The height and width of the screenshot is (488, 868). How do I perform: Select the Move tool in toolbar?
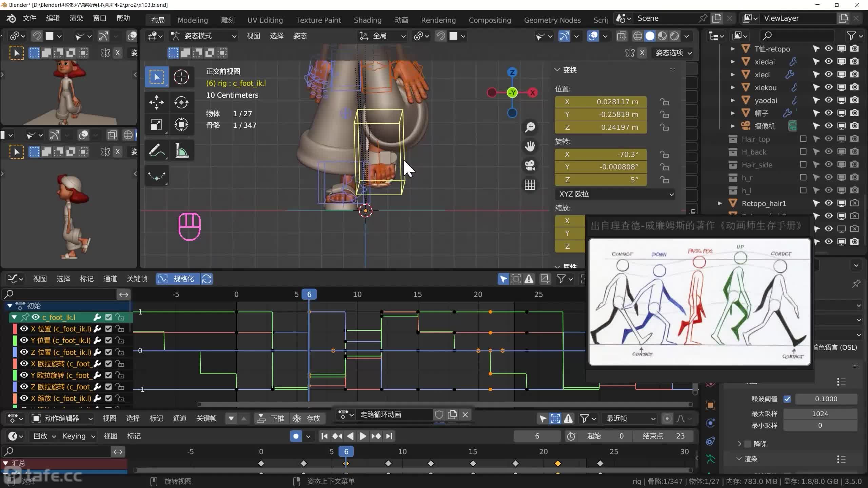point(156,101)
